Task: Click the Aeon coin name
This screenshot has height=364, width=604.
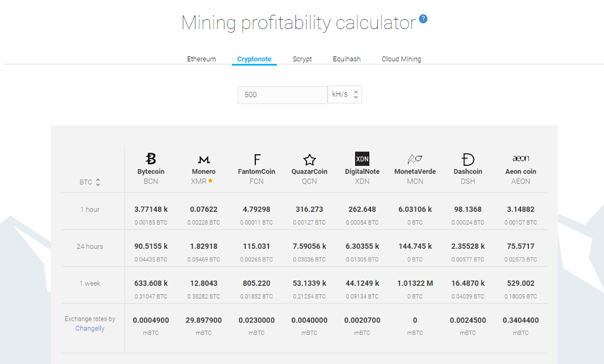Action: 521,171
